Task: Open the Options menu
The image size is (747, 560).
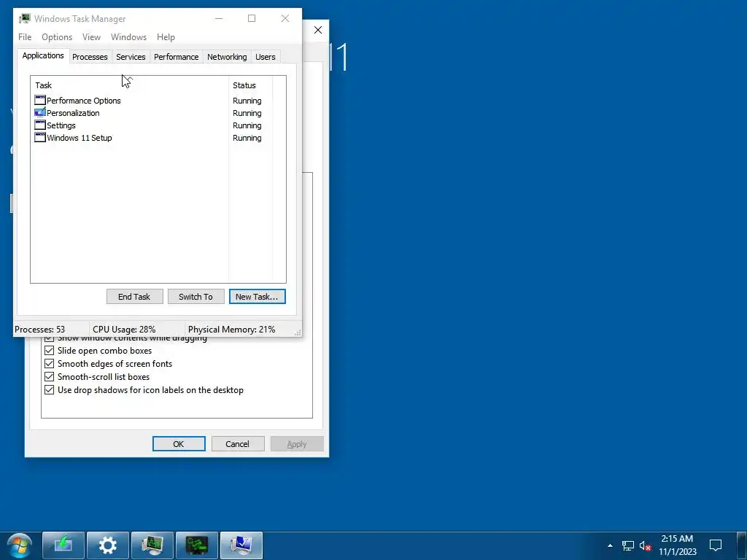Action: (57, 37)
